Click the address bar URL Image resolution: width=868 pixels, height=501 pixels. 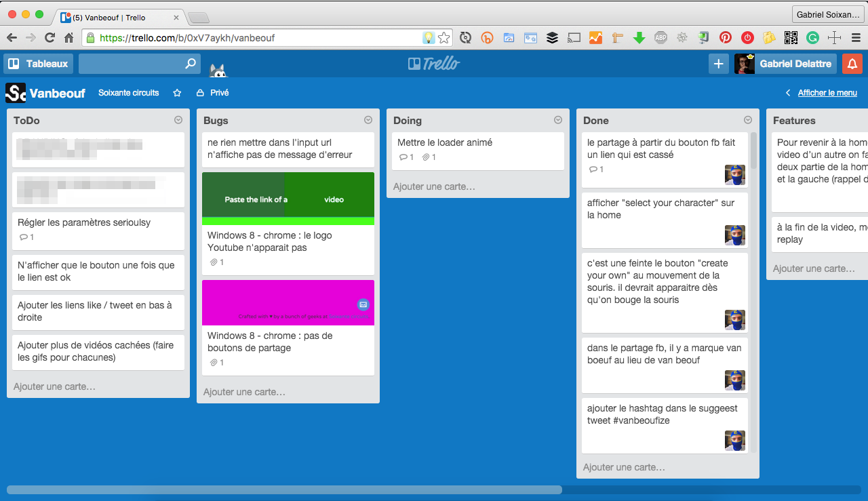pos(187,38)
